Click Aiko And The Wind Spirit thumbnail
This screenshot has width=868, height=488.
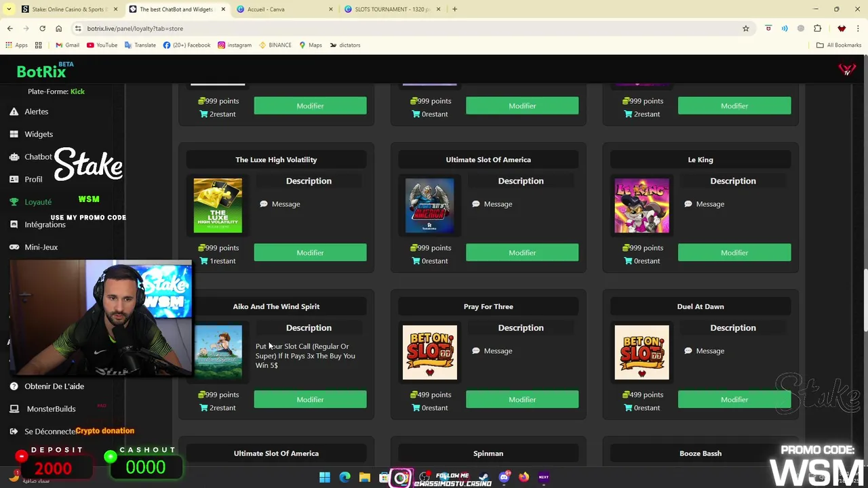click(218, 352)
